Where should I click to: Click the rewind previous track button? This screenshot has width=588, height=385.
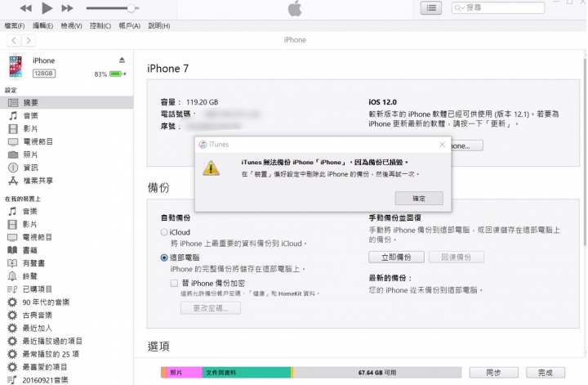[26, 8]
